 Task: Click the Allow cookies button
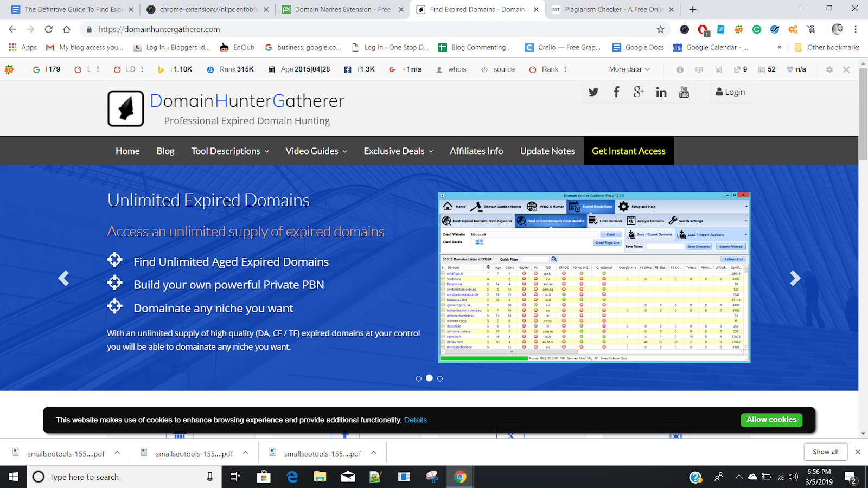[x=771, y=420]
